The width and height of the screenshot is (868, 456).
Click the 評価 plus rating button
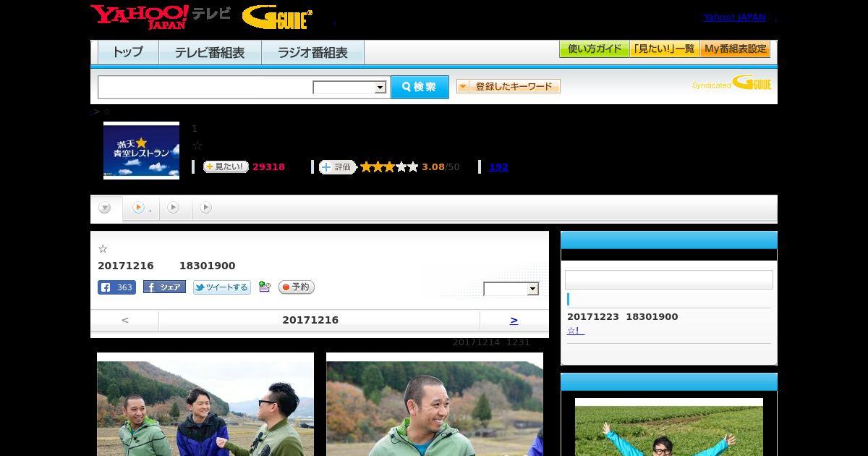point(337,167)
